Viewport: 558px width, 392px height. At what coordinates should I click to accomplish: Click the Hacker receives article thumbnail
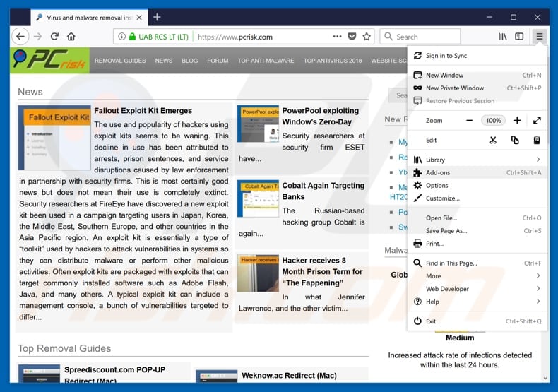tap(258, 273)
